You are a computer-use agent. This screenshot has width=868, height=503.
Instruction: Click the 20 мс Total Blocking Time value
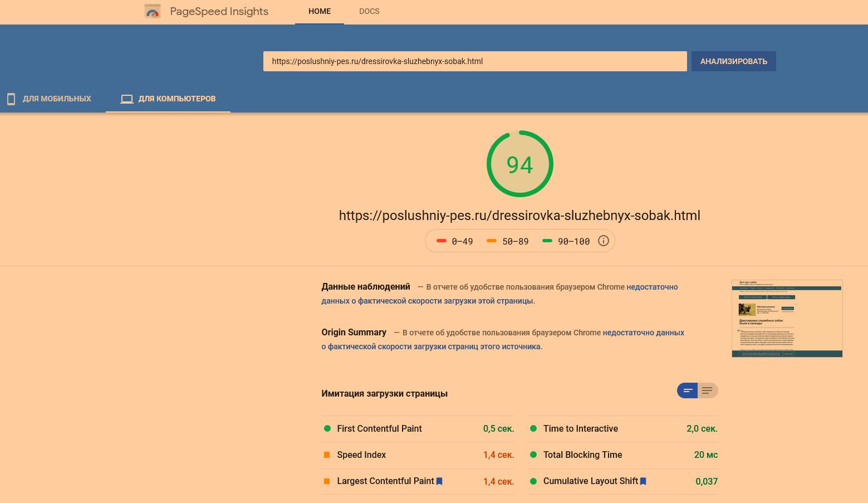(706, 455)
